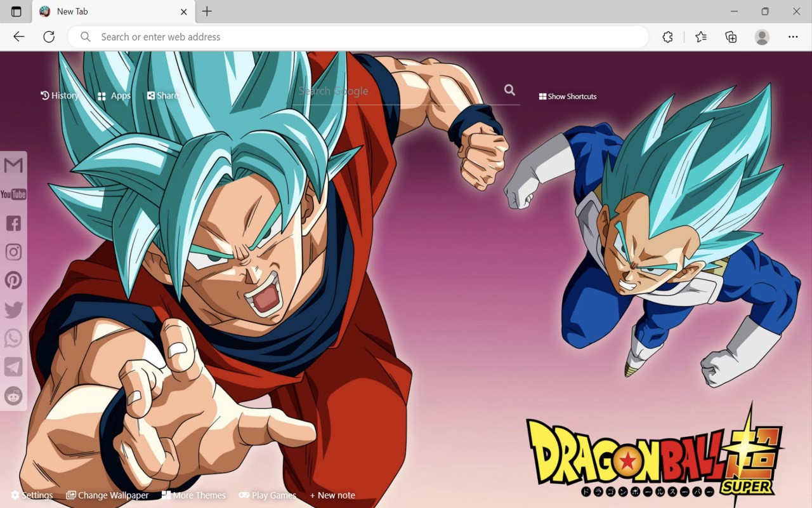Viewport: 812px width, 508px height.
Task: Open the browser extensions puzzle icon
Action: tap(667, 37)
